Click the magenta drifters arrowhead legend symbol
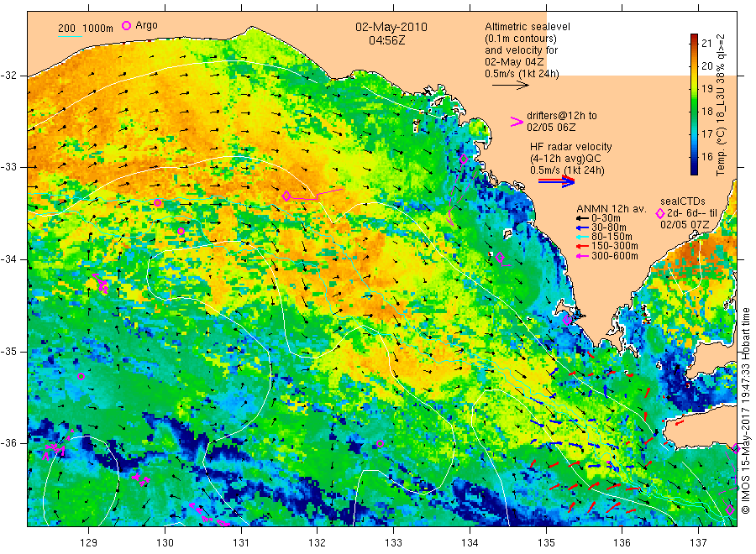 517,122
